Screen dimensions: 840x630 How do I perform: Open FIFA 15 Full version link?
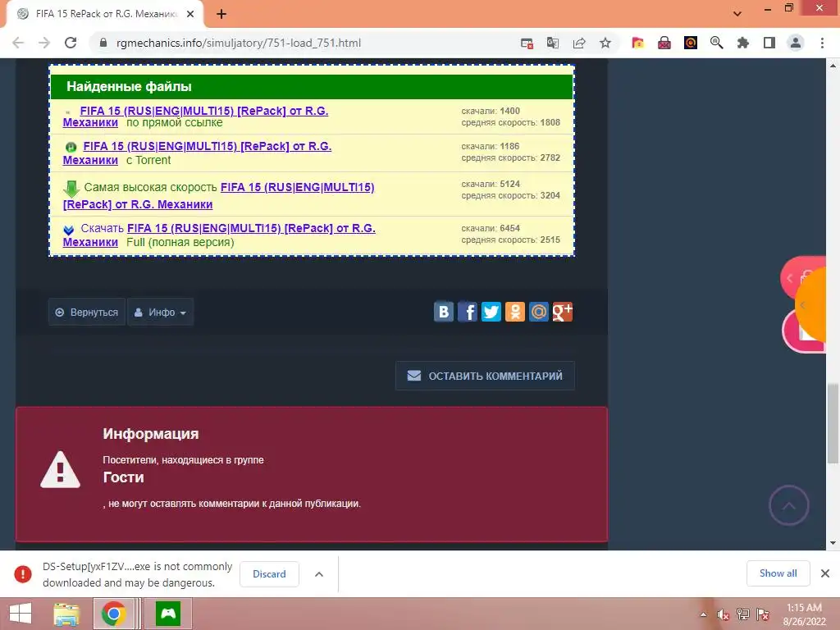pos(219,235)
